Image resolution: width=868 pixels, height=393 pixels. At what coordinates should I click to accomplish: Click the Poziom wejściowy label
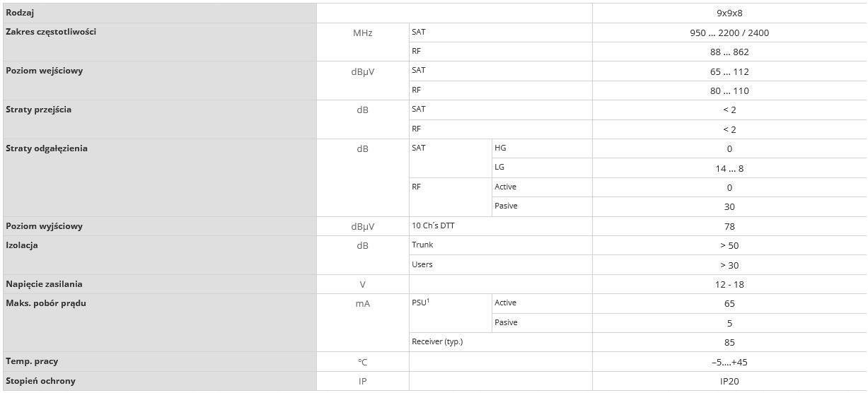(44, 71)
